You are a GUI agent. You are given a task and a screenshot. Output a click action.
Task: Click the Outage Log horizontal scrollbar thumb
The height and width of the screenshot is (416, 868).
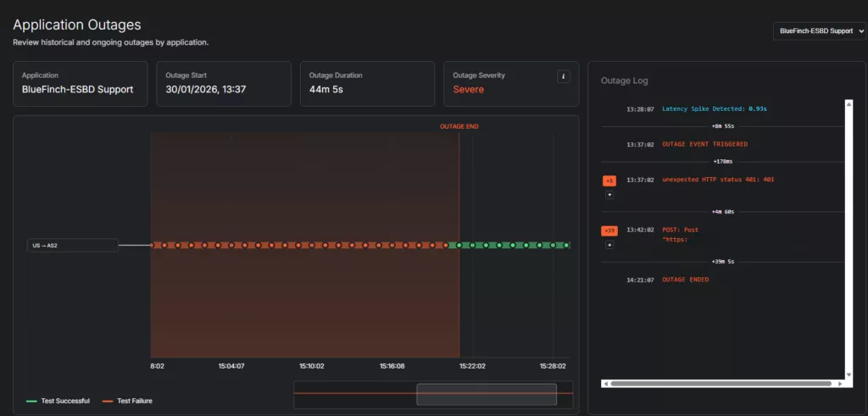[721, 383]
